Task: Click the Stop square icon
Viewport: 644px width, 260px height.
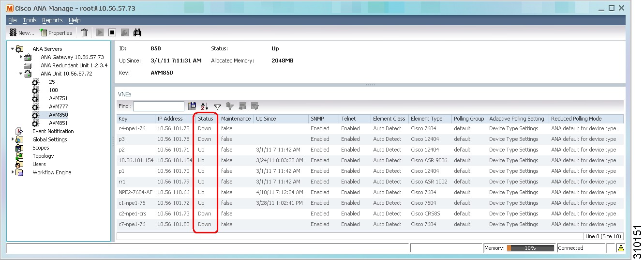Action: pyautogui.click(x=112, y=33)
